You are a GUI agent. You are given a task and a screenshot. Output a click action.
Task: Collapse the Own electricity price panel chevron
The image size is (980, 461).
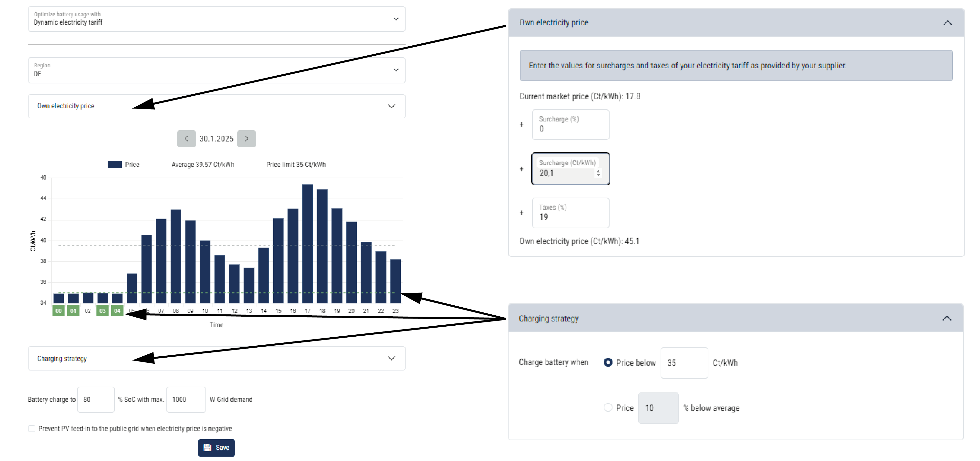[x=947, y=23]
